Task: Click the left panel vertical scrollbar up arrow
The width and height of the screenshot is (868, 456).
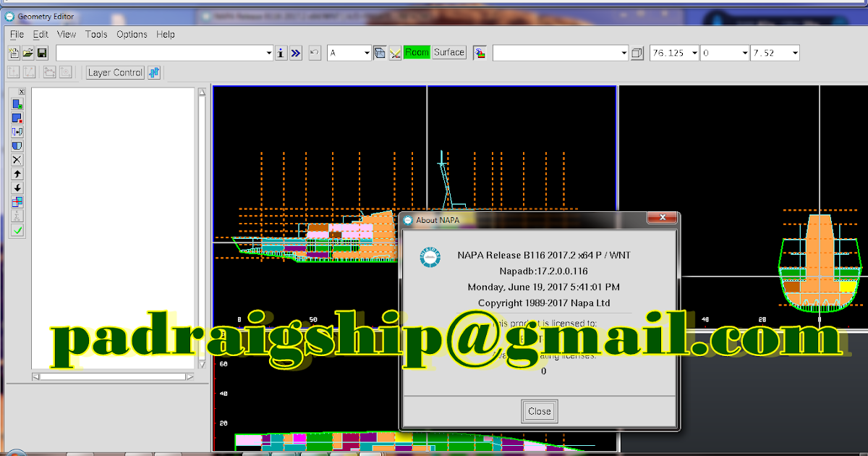Action: (x=202, y=93)
